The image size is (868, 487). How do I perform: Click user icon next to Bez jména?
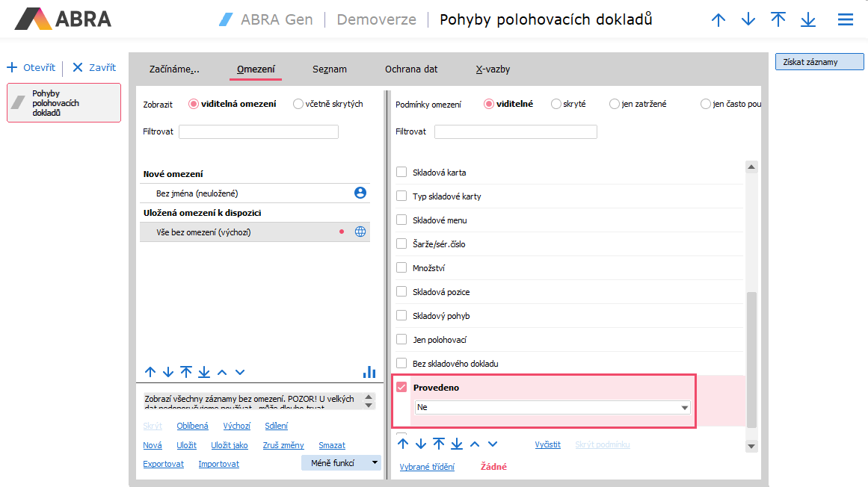point(360,193)
